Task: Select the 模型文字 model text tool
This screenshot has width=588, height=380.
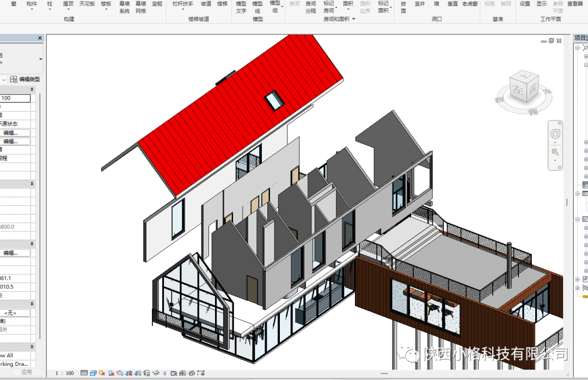Action: pyautogui.click(x=241, y=7)
